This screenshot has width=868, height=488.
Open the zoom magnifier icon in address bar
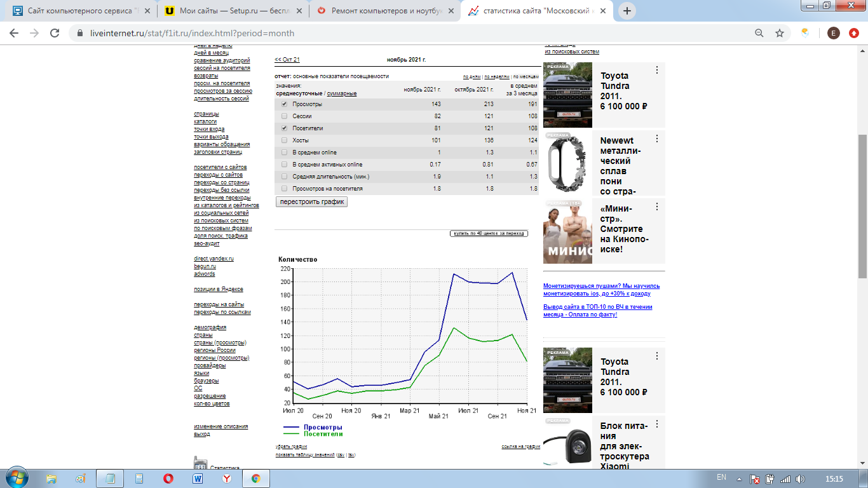pos(759,33)
